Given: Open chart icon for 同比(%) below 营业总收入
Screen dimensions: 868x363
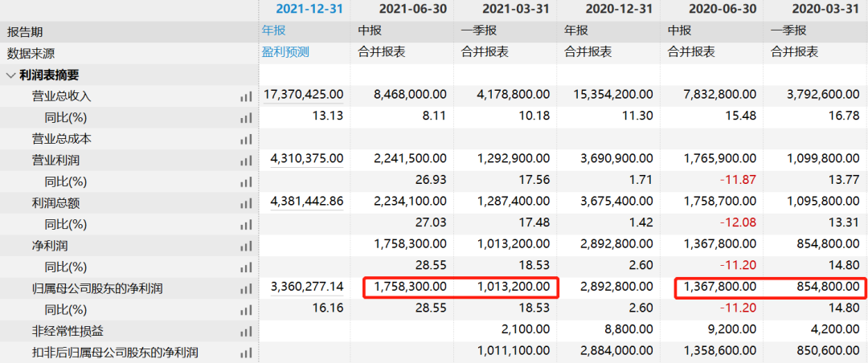Looking at the screenshot, I should pyautogui.click(x=245, y=117).
